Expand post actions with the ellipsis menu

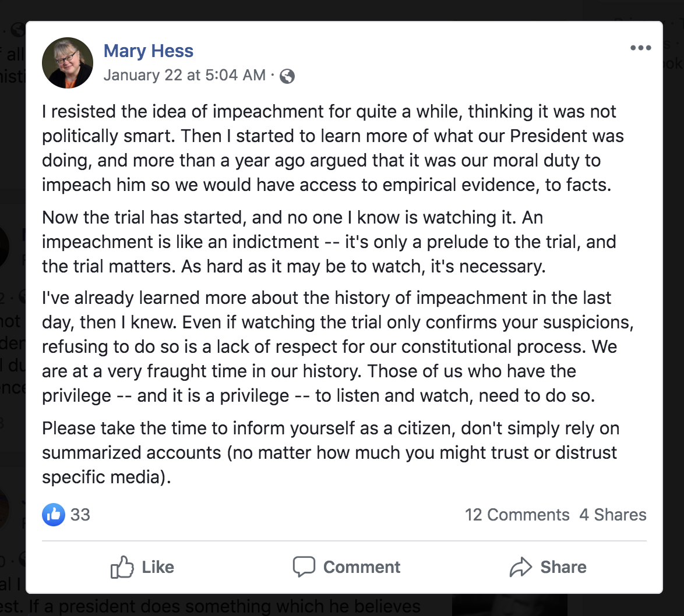[x=641, y=49]
